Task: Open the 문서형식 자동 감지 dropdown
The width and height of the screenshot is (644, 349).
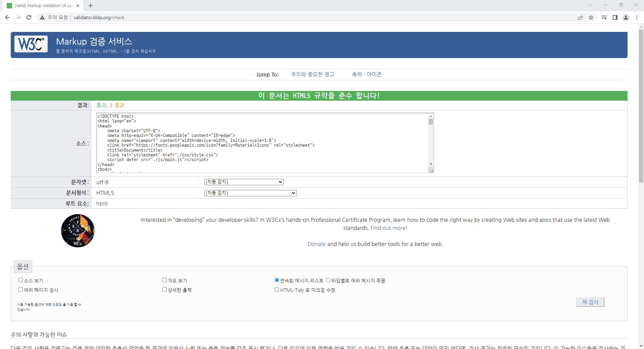Action: [250, 193]
